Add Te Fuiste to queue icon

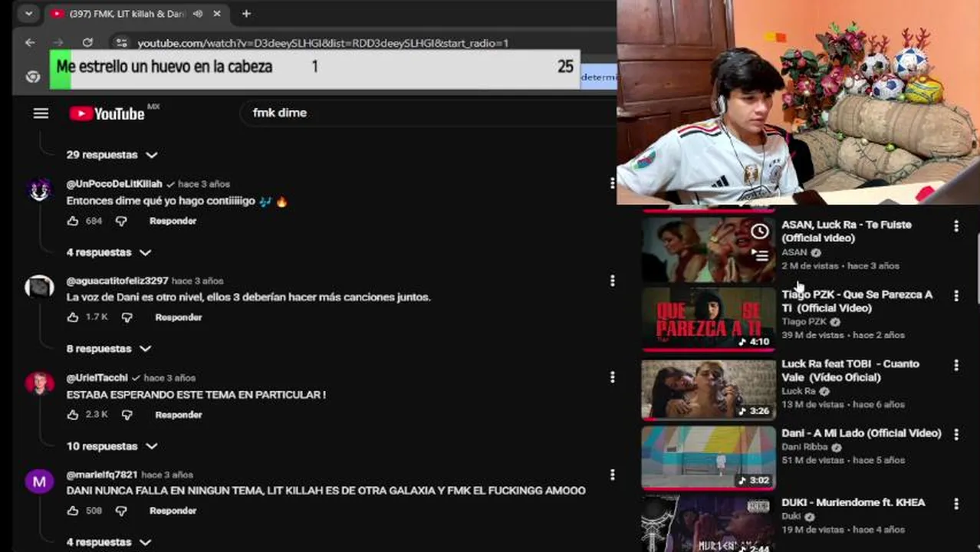760,255
